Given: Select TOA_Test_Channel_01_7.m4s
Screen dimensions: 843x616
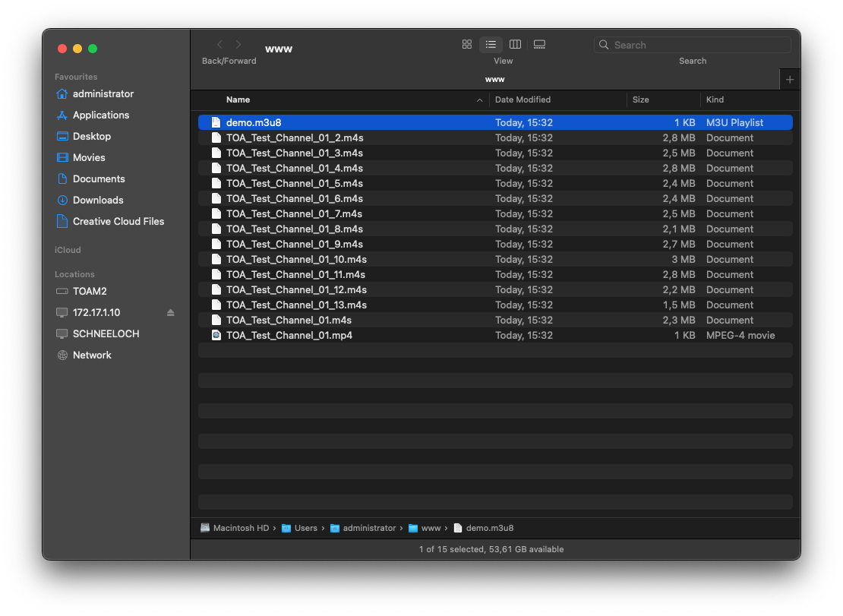Looking at the screenshot, I should [x=495, y=214].
